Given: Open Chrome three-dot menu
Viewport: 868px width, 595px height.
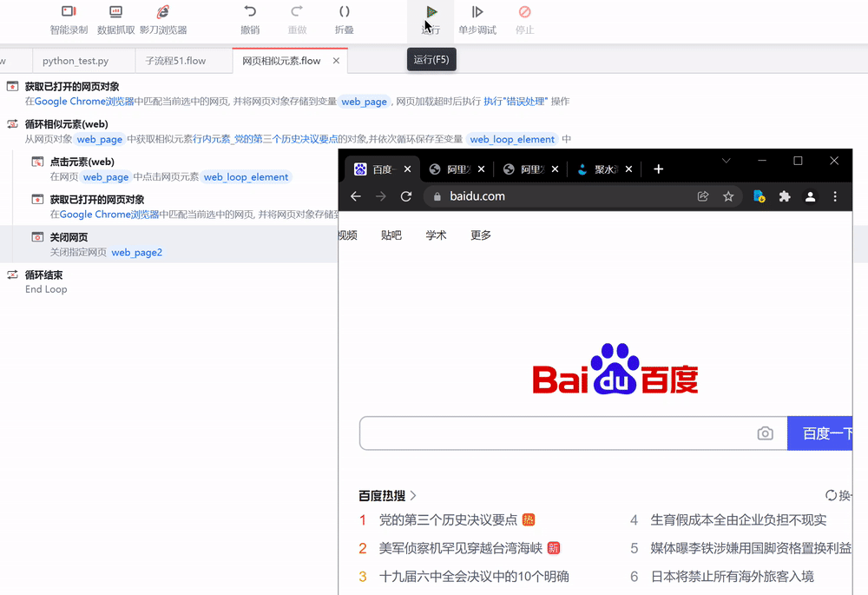Looking at the screenshot, I should pyautogui.click(x=835, y=196).
